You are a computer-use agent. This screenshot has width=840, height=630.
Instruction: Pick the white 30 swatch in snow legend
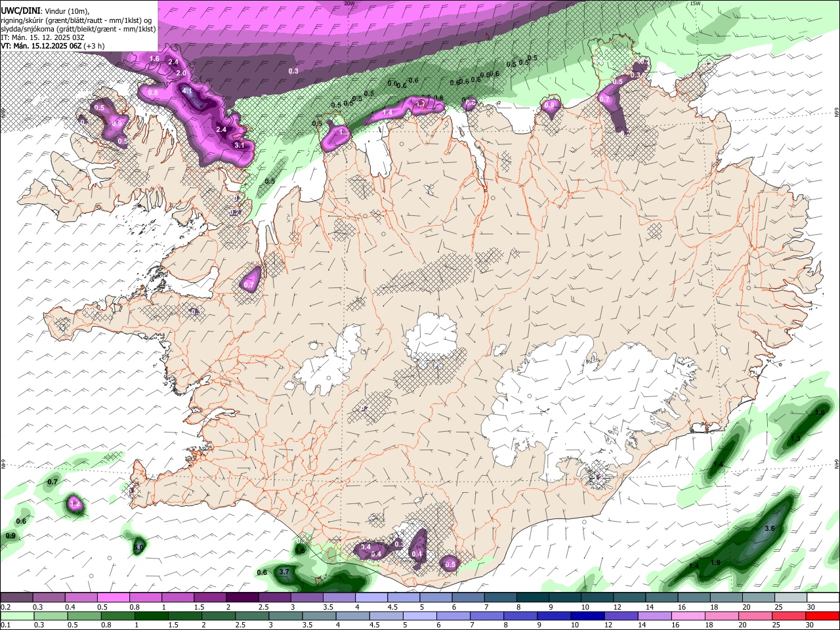point(823,597)
